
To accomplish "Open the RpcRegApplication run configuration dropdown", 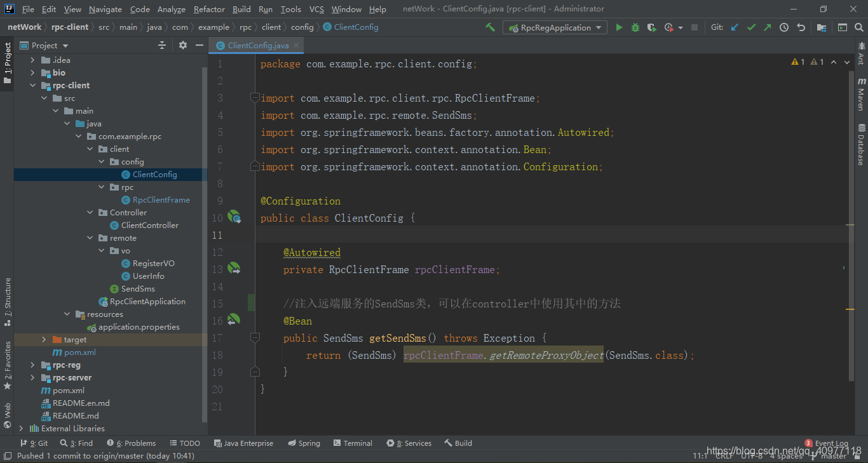I will click(x=555, y=27).
